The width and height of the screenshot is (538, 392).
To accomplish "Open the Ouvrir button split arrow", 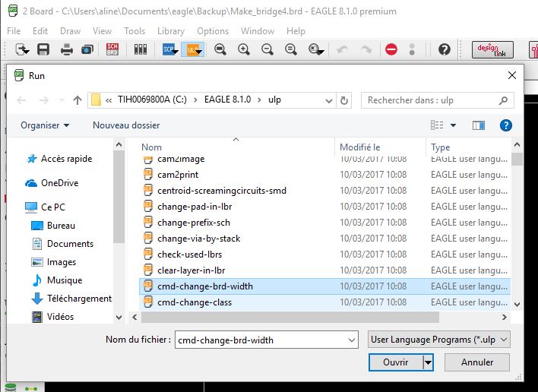I will (429, 362).
